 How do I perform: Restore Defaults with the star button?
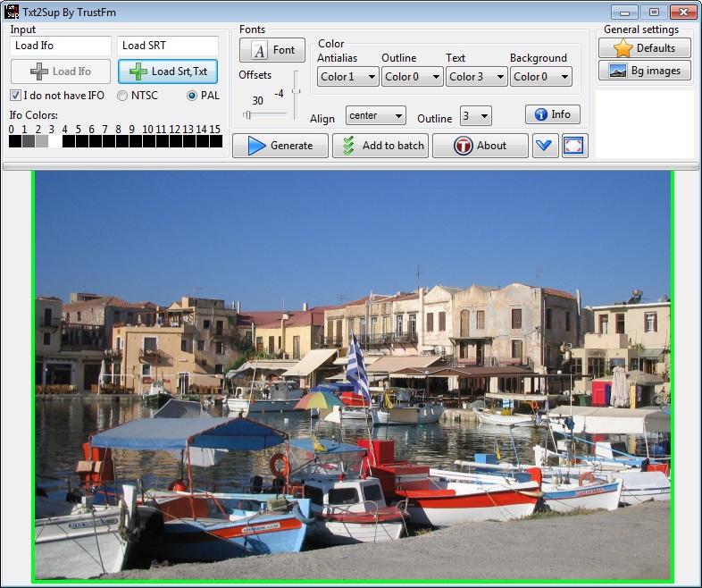tap(645, 48)
